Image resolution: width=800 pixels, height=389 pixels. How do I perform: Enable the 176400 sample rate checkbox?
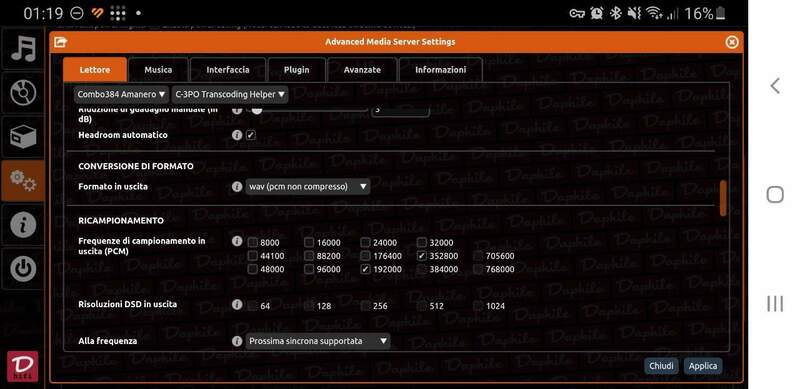pyautogui.click(x=365, y=256)
